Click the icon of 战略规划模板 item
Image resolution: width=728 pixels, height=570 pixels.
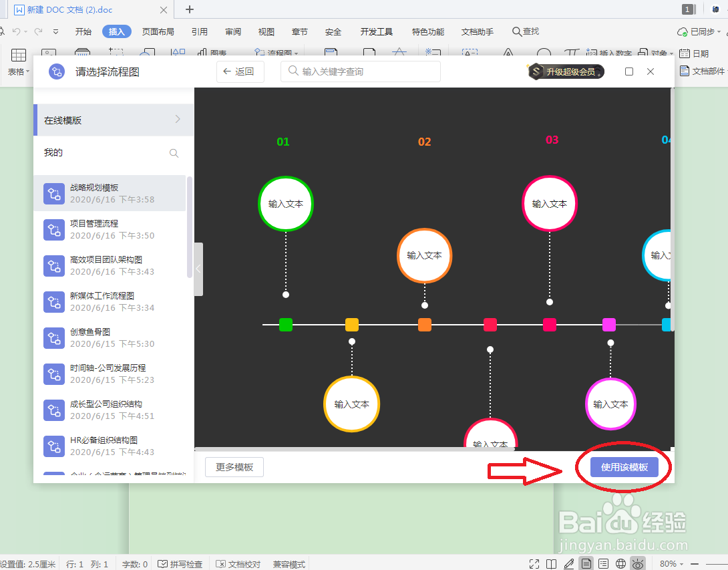pos(54,193)
